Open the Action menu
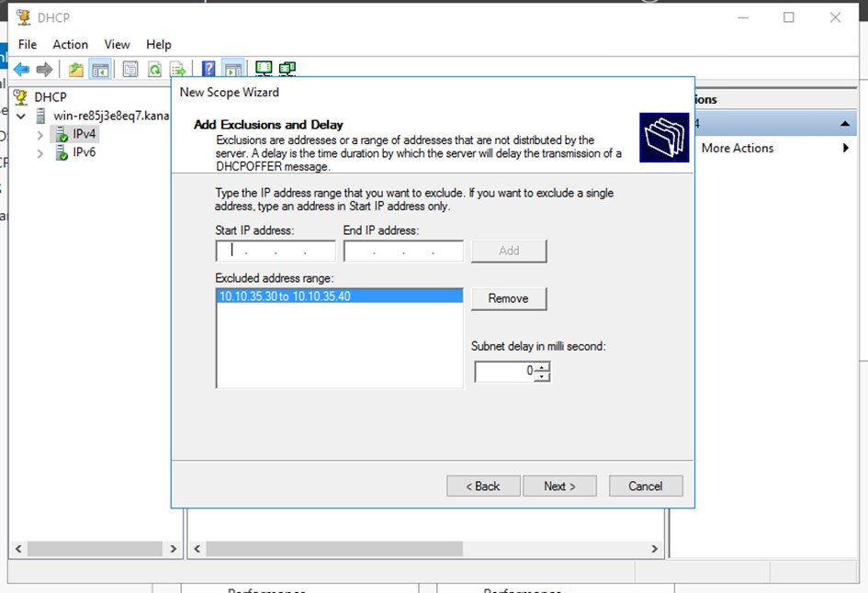 (x=70, y=44)
